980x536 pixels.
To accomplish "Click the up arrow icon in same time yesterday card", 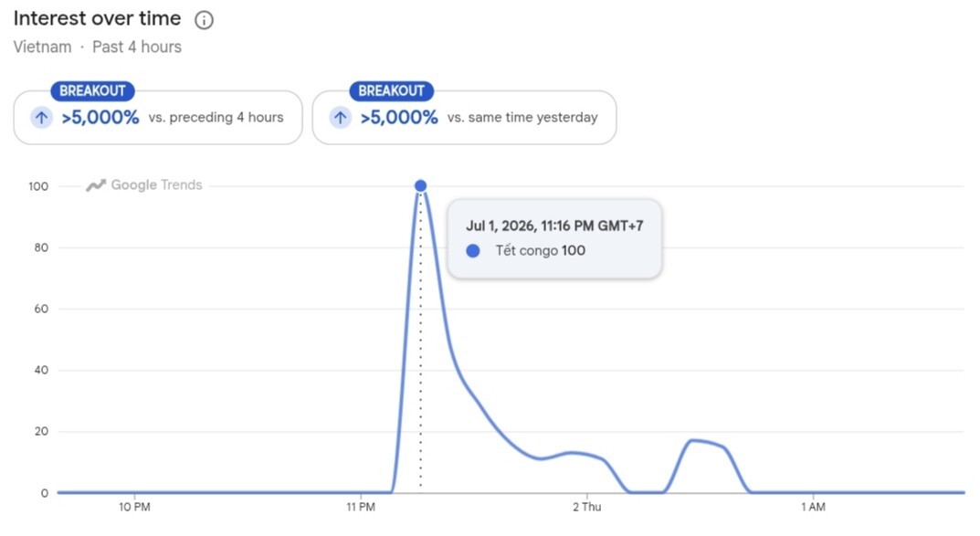I will [340, 117].
